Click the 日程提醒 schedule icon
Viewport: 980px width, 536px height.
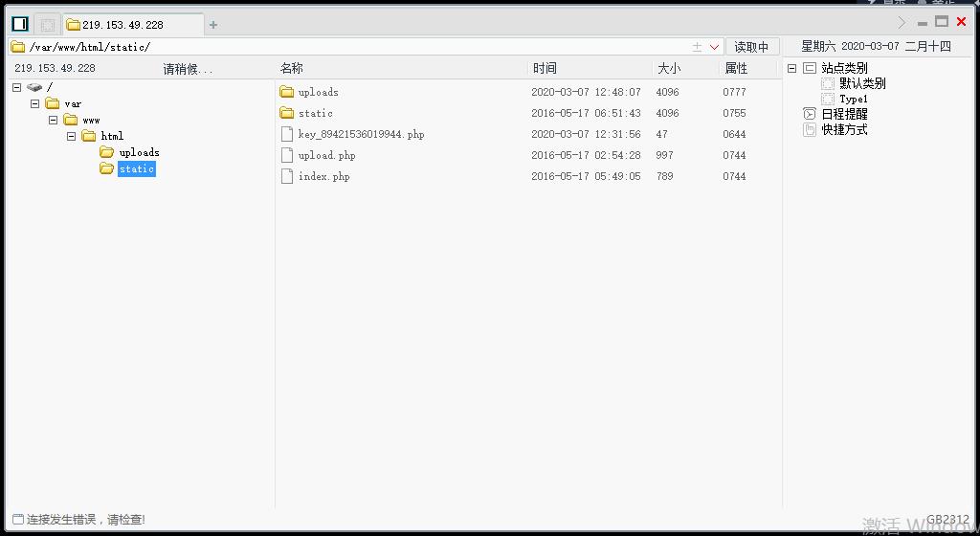pyautogui.click(x=810, y=114)
